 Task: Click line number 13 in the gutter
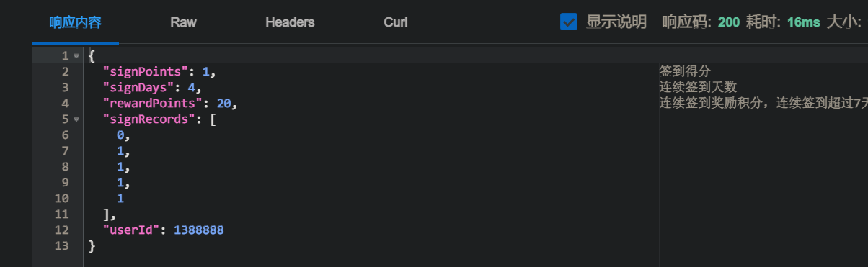(62, 245)
